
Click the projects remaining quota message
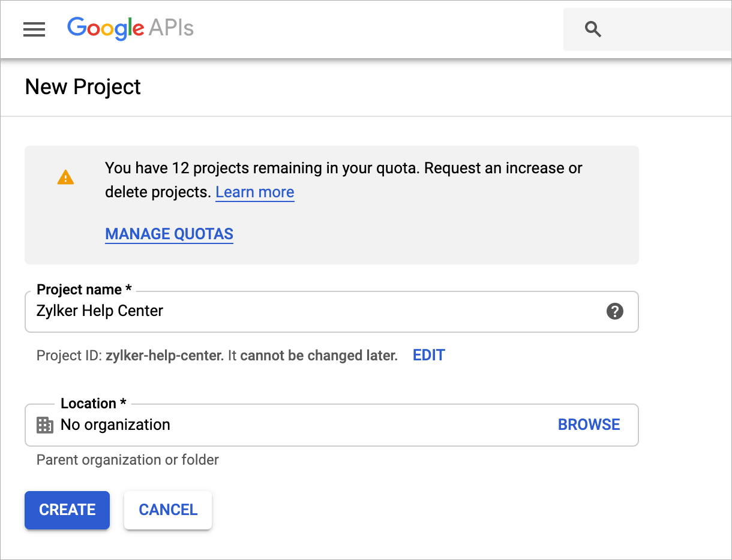coord(343,168)
